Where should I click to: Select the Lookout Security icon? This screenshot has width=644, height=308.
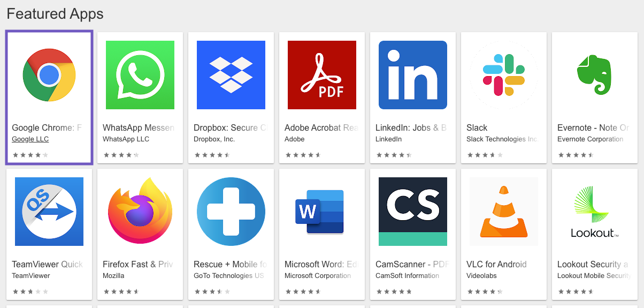tap(594, 212)
